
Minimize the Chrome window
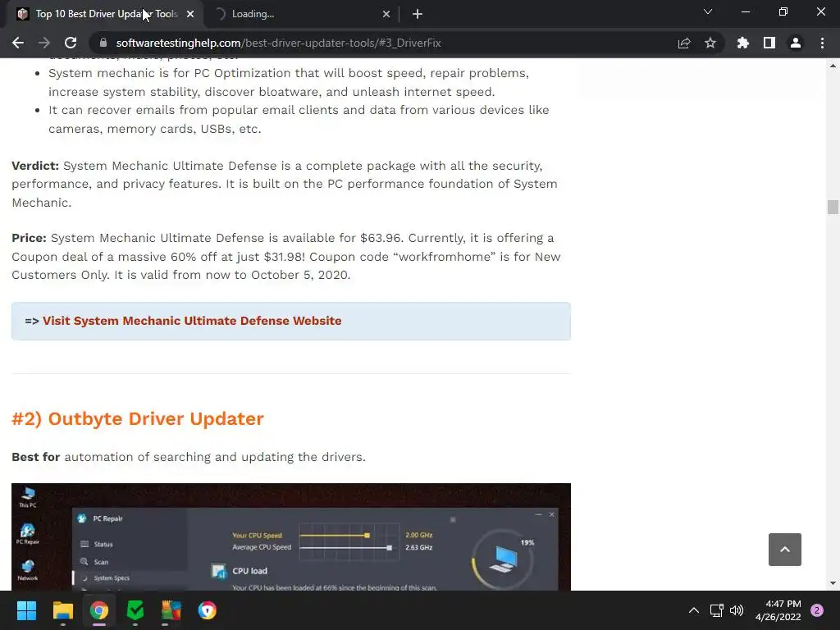click(x=745, y=11)
